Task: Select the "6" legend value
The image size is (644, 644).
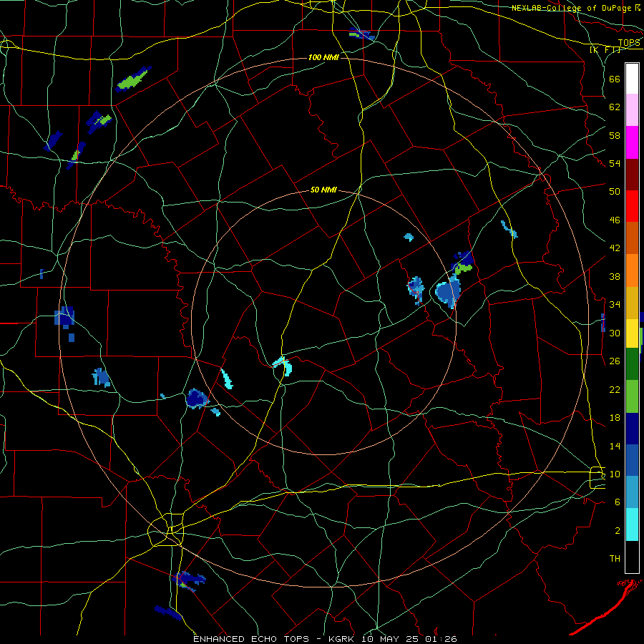Action: 618,502
